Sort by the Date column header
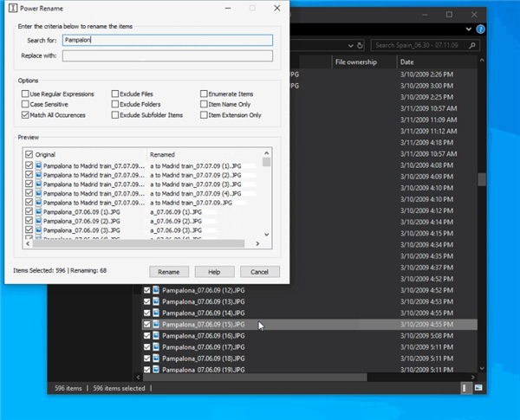 tap(433, 62)
